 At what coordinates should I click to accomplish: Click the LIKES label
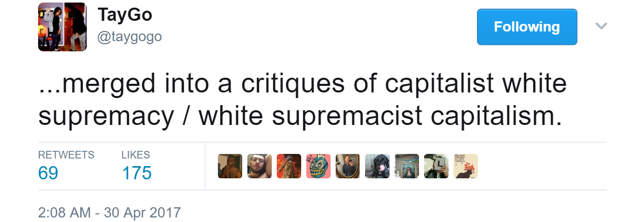tap(135, 155)
